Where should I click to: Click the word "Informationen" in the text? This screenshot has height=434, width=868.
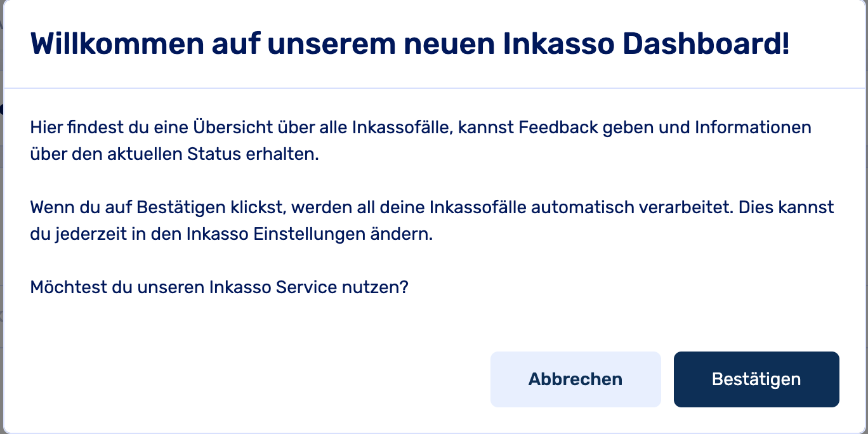tap(753, 128)
